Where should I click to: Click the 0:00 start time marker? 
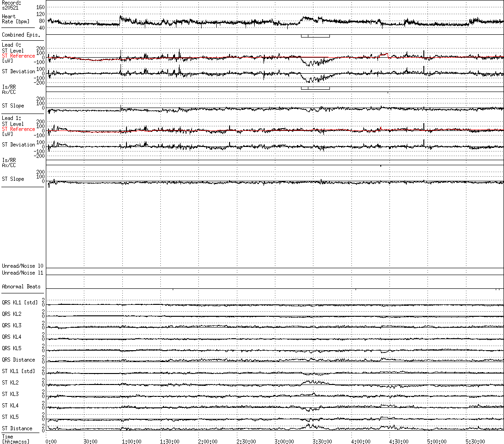coord(51,442)
